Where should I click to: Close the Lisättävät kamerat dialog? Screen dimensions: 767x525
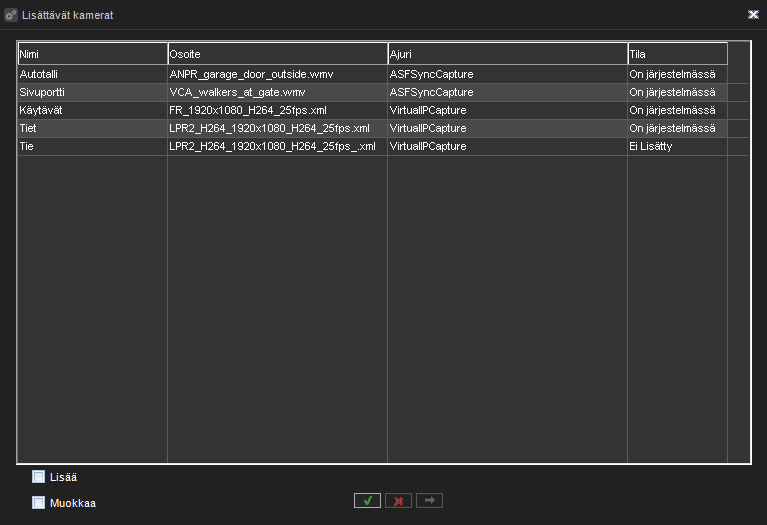[x=752, y=15]
